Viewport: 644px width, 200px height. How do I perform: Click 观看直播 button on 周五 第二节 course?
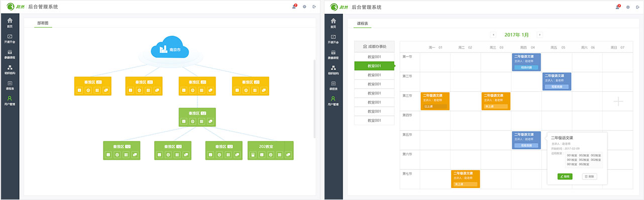pos(557,86)
